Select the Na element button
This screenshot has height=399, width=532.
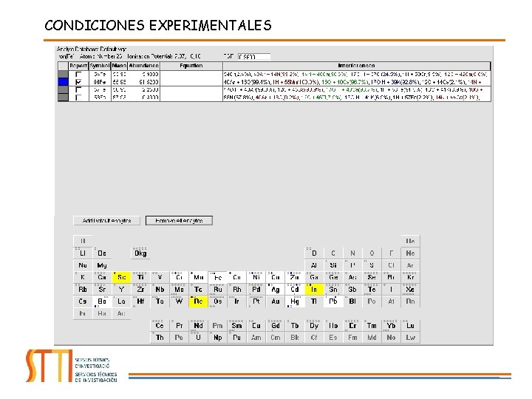pos(83,265)
